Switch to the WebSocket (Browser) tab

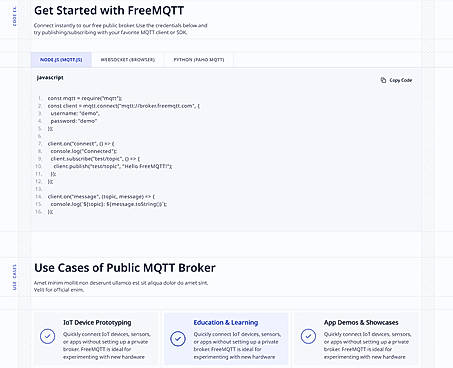(x=128, y=60)
